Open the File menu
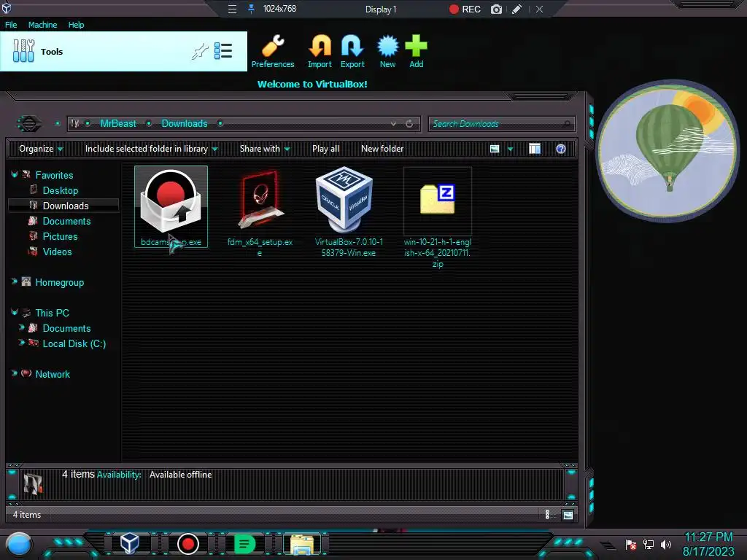 [11, 25]
